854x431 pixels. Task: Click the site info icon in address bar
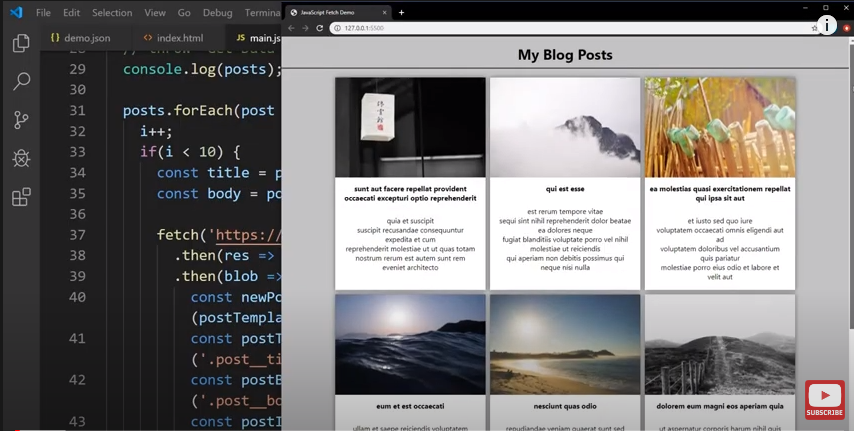tap(337, 28)
